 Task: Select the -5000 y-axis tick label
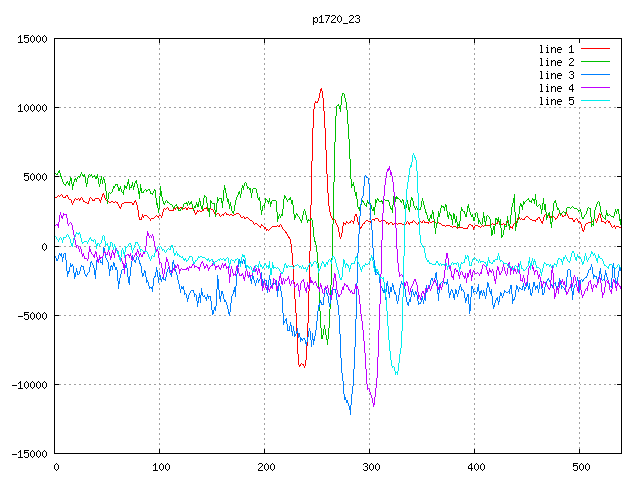point(31,316)
